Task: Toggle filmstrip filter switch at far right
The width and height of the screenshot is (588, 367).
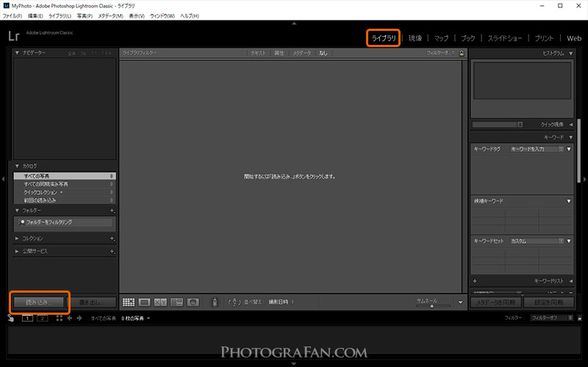Action: [x=580, y=318]
